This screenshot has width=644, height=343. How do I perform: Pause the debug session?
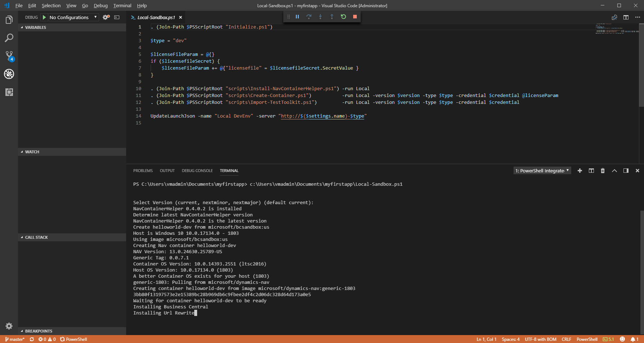tap(297, 17)
